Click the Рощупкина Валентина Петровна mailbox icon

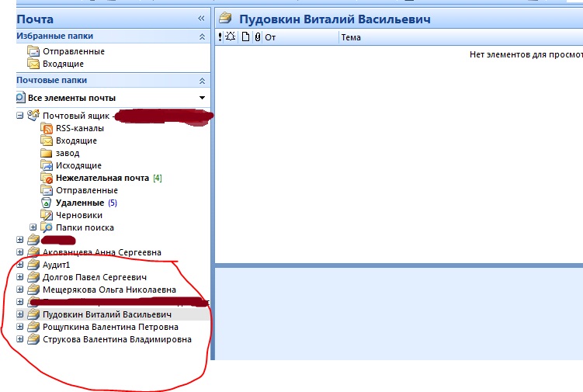33,327
